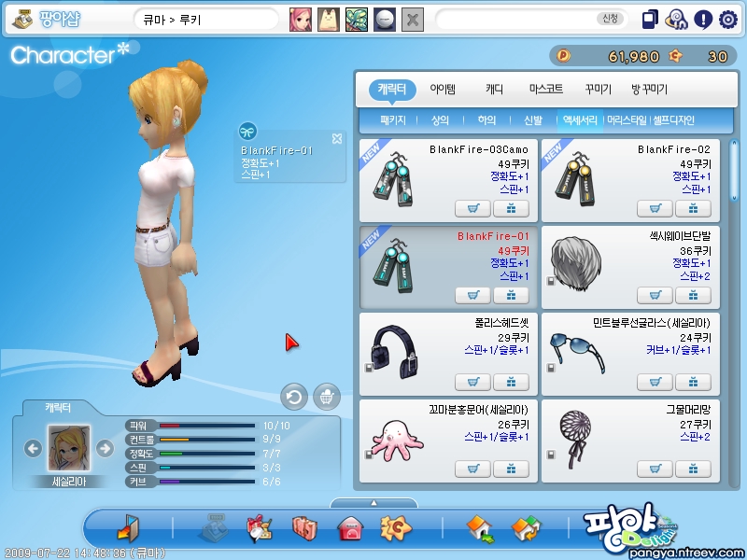
Task: Click the gift box icon in bottom bar
Action: (x=260, y=527)
